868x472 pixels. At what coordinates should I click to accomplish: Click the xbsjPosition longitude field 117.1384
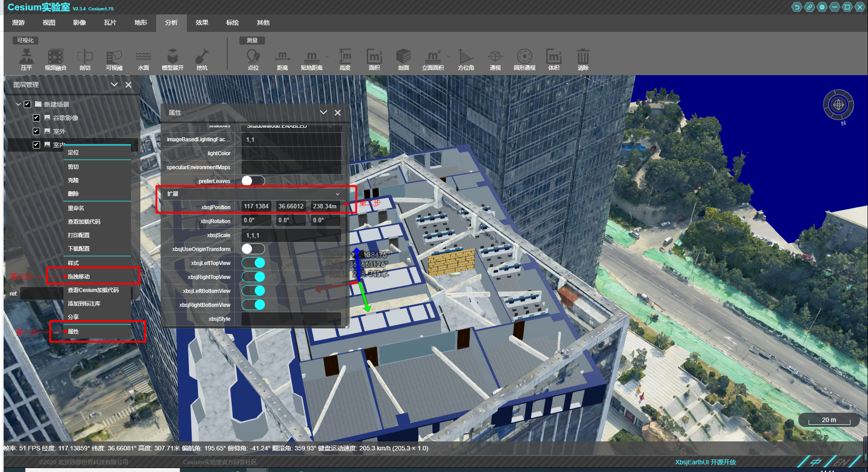(256, 206)
